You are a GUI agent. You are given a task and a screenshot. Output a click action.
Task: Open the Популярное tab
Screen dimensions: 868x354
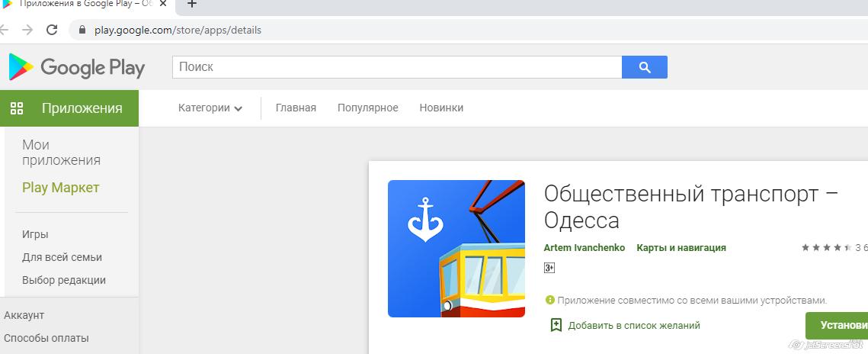point(367,108)
